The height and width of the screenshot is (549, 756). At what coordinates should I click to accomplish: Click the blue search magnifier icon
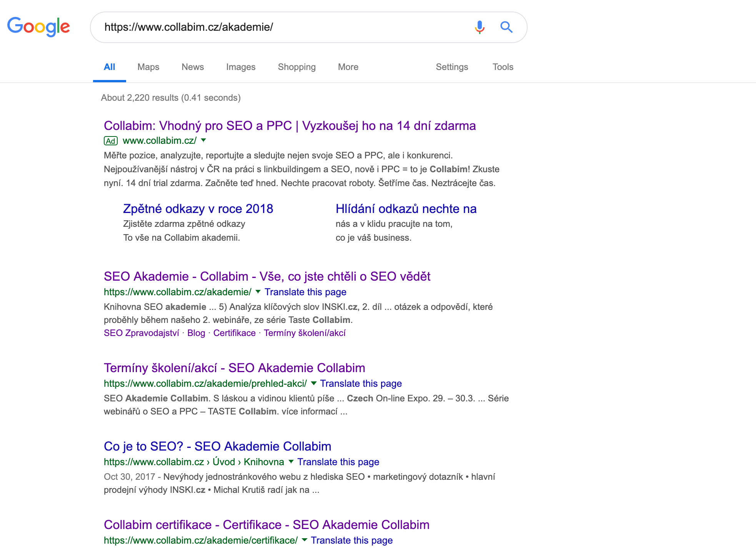tap(506, 27)
